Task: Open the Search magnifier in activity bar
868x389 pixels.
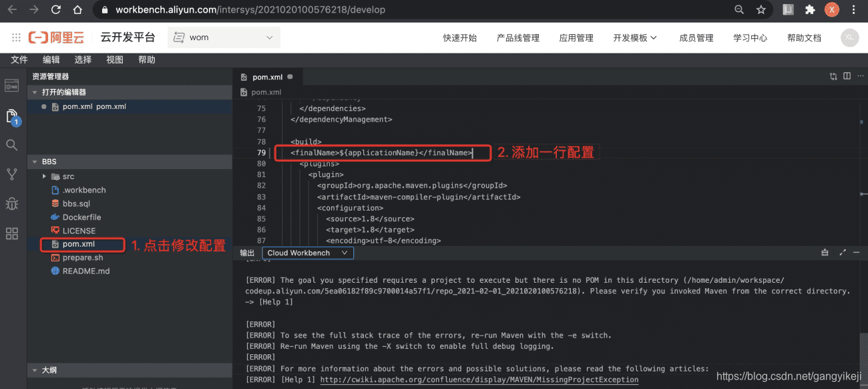Action: click(11, 145)
